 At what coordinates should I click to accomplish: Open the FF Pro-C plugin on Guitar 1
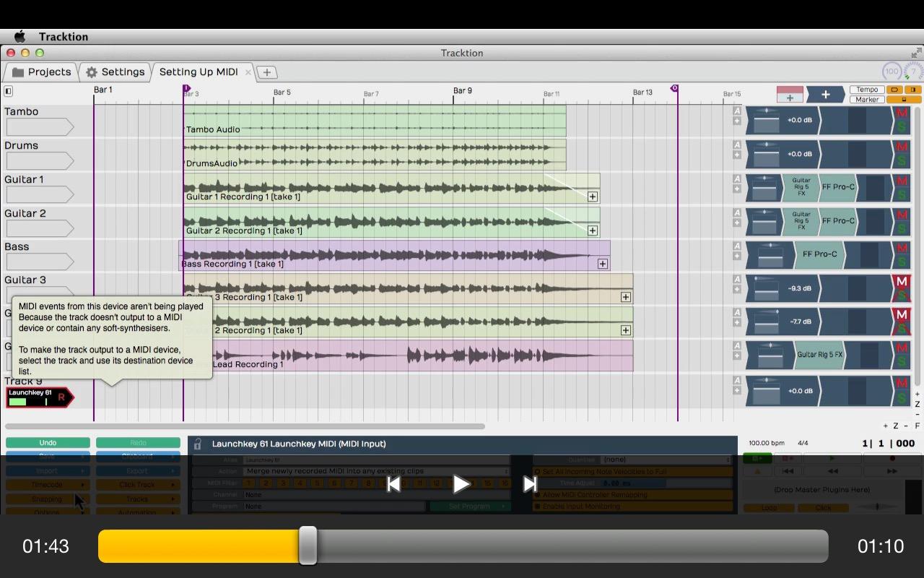click(x=837, y=187)
